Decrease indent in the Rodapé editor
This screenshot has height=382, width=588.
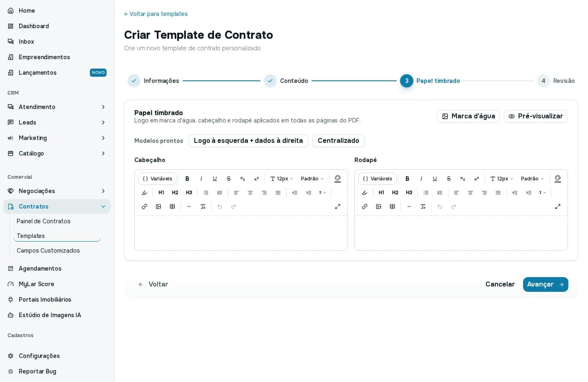point(515,193)
